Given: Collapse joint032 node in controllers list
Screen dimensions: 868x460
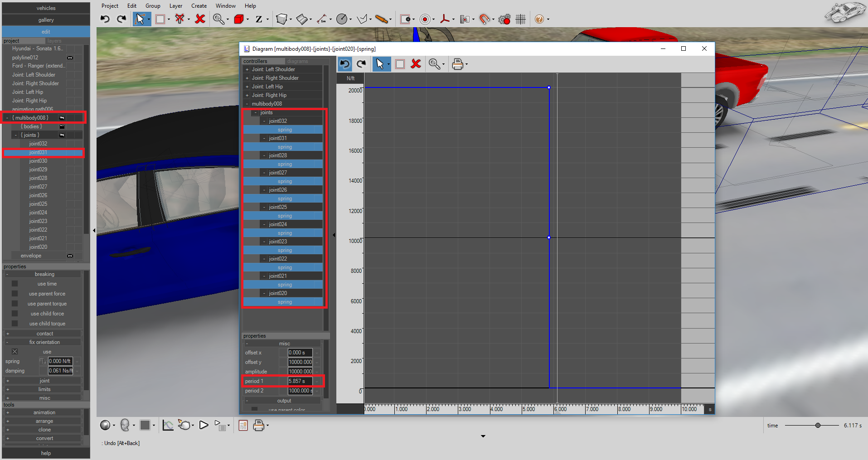Looking at the screenshot, I should pos(264,121).
